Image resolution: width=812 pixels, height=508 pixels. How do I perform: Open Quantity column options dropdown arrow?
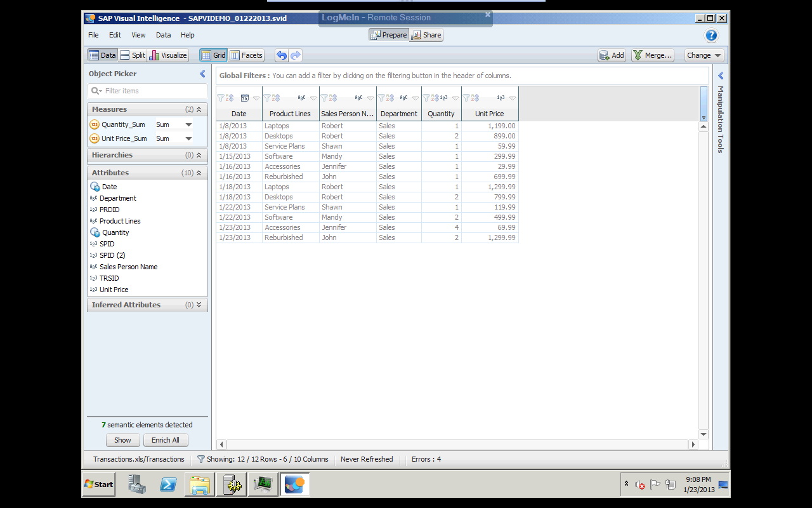455,98
